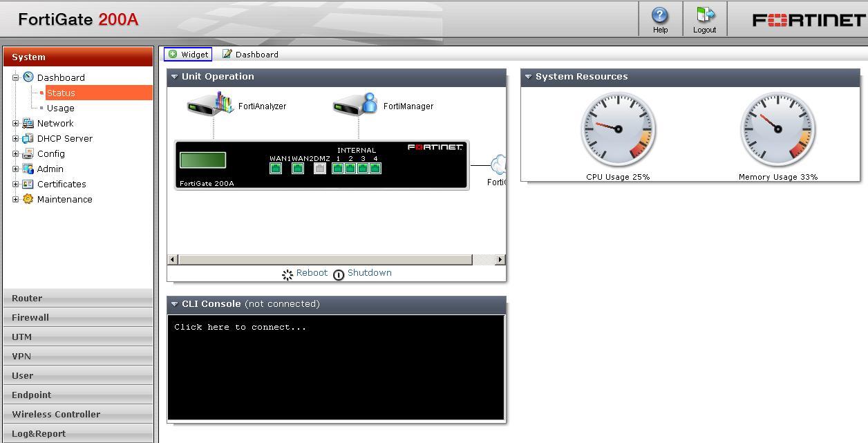This screenshot has width=868, height=443.
Task: Select Usage under Dashboard
Action: point(61,108)
